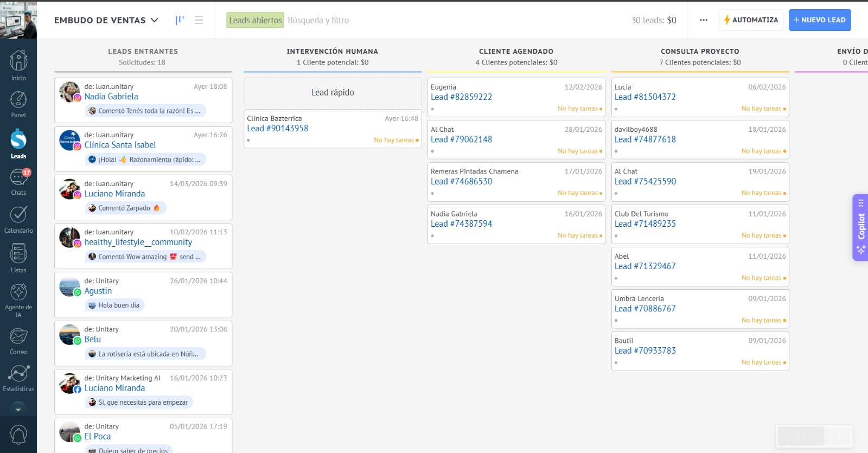Open Luciano Miranda lead from 16/01/2026

click(x=114, y=388)
